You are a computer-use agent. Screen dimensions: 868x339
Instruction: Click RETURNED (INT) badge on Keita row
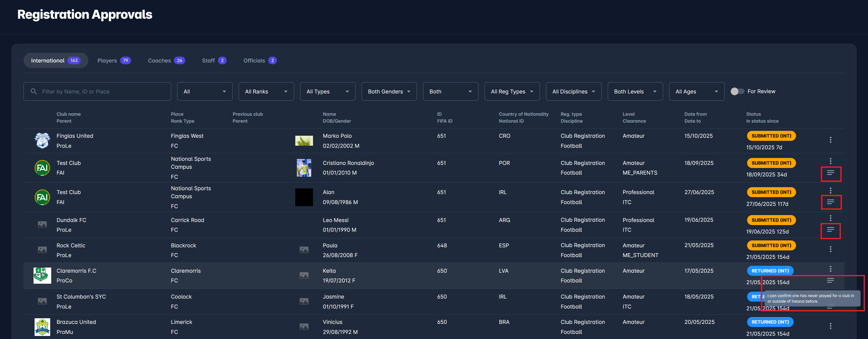(770, 271)
